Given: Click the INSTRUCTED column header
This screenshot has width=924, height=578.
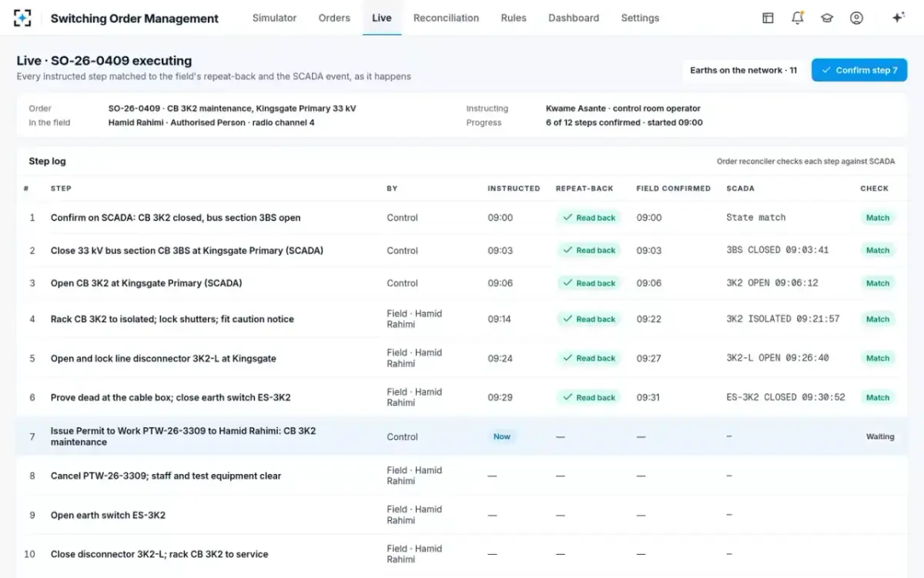Looking at the screenshot, I should 514,189.
